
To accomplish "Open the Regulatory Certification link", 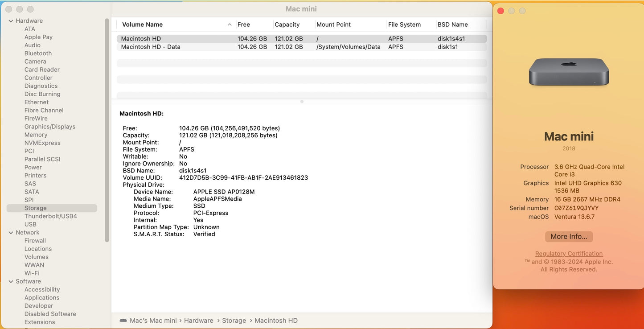I will coord(569,254).
